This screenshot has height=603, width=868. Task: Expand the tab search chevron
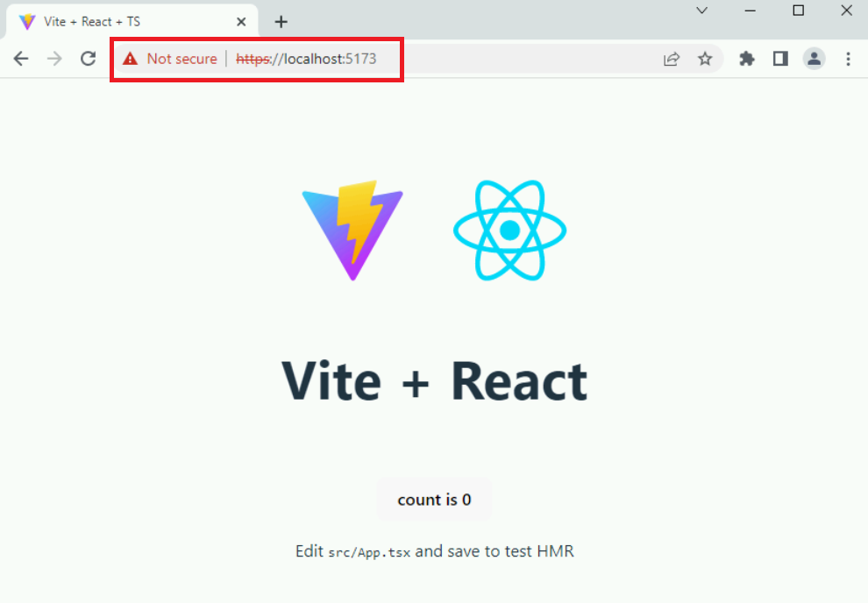702,11
